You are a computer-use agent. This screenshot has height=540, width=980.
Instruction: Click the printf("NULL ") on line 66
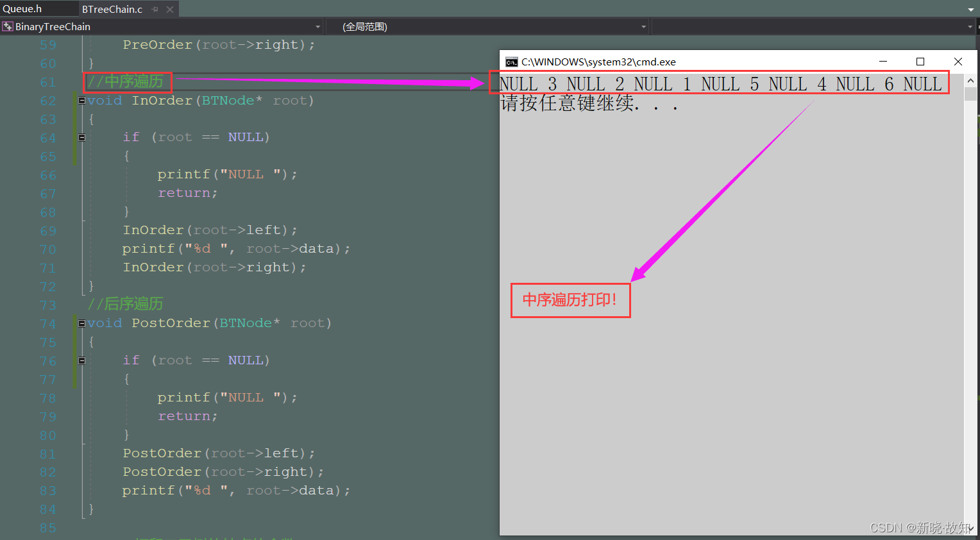pyautogui.click(x=227, y=174)
